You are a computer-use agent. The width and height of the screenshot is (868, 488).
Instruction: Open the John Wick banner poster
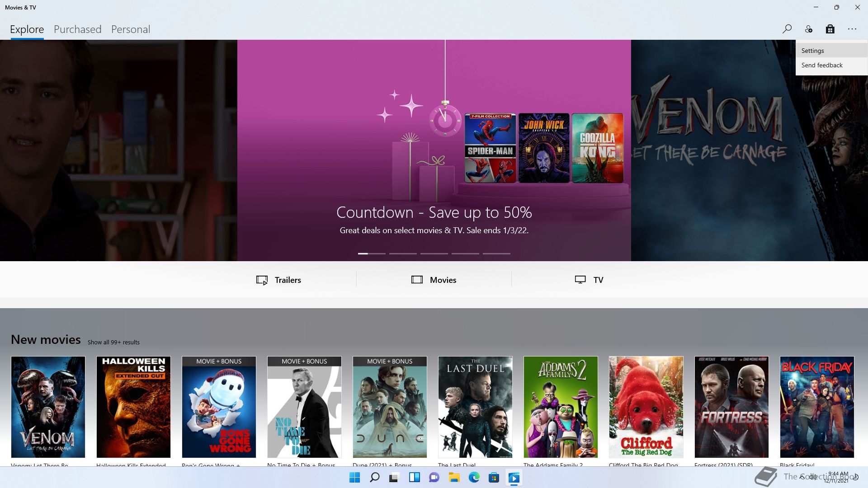[544, 148]
